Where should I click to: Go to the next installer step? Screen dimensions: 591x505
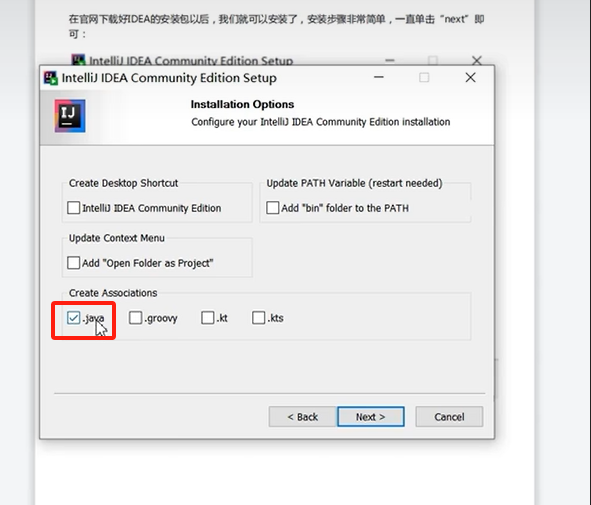pyautogui.click(x=371, y=417)
